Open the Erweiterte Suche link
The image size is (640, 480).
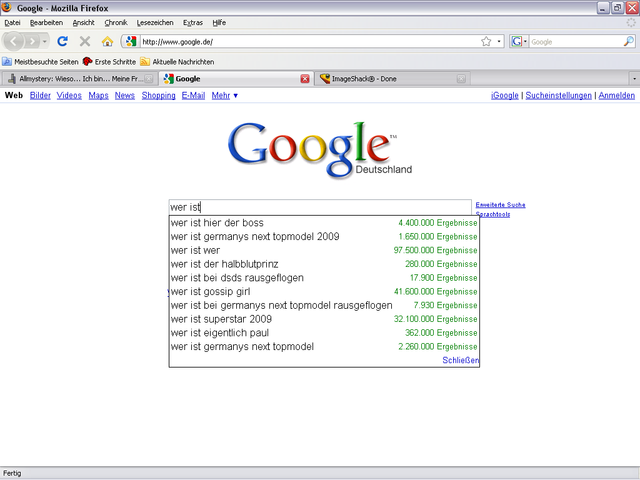500,205
